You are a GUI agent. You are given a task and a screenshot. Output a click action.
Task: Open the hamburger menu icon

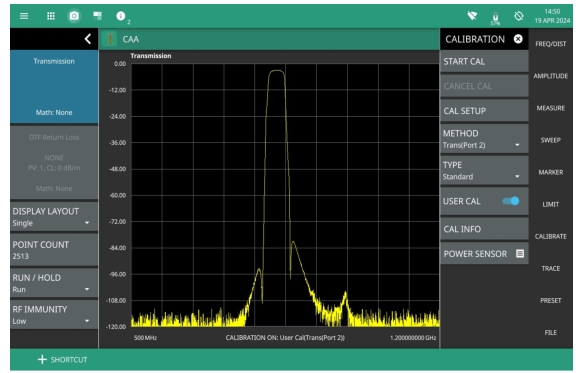coord(24,16)
